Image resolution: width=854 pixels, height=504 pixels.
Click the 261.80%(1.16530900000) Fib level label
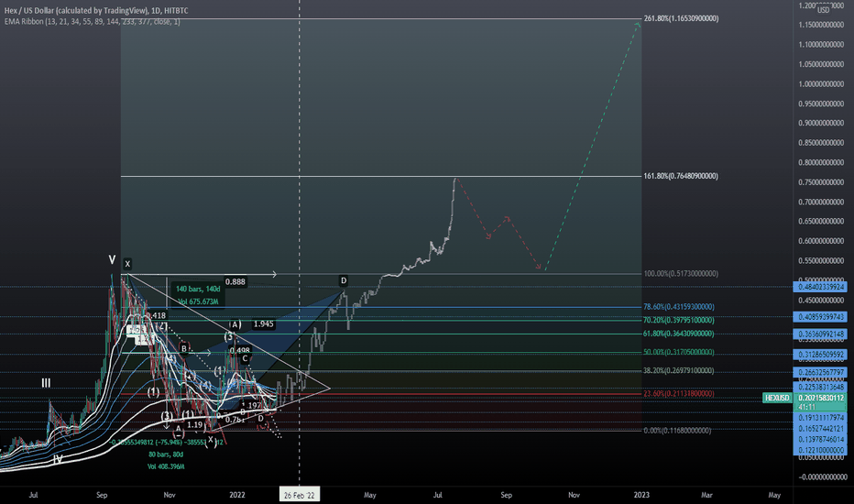[x=681, y=18]
